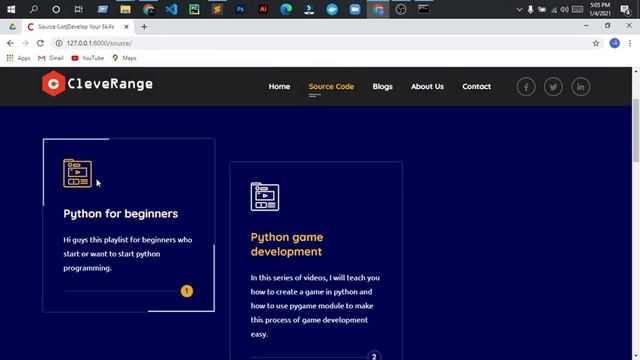Click the scrollbar up arrow
This screenshot has width=640, height=360.
click(636, 71)
